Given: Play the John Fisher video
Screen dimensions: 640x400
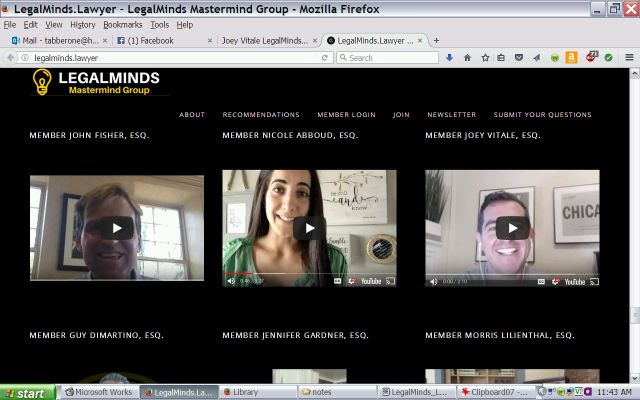Looking at the screenshot, I should 117,228.
